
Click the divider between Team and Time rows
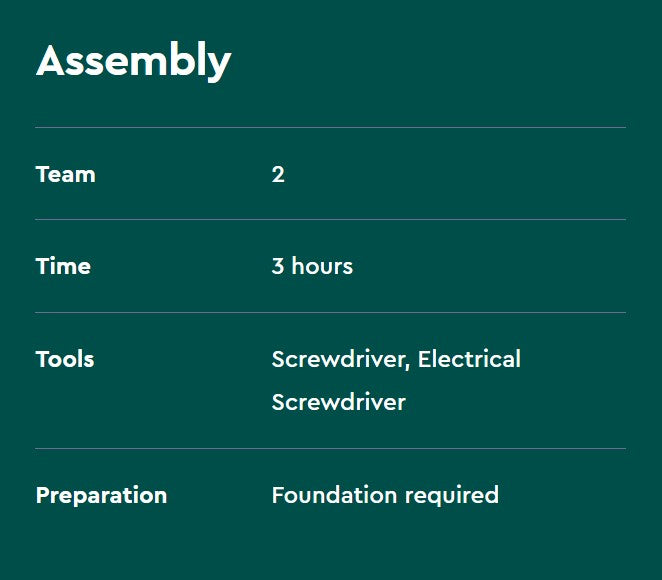(330, 219)
